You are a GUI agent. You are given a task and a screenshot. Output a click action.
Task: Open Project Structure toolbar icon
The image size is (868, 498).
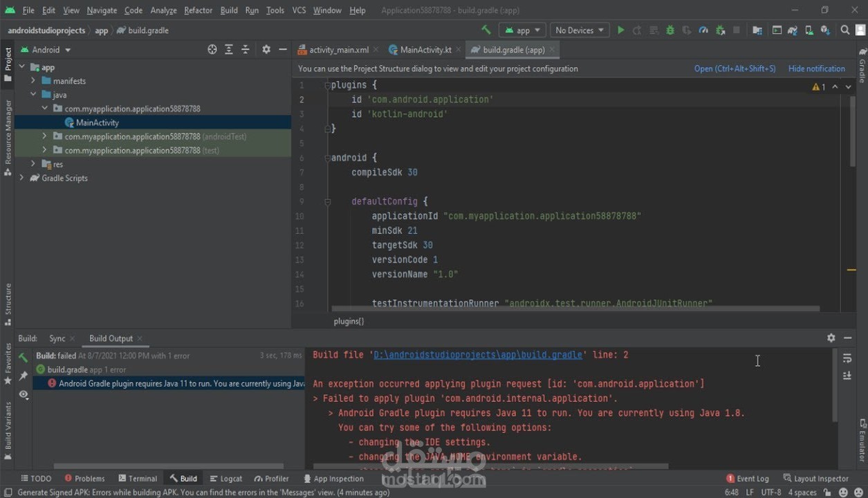click(757, 30)
